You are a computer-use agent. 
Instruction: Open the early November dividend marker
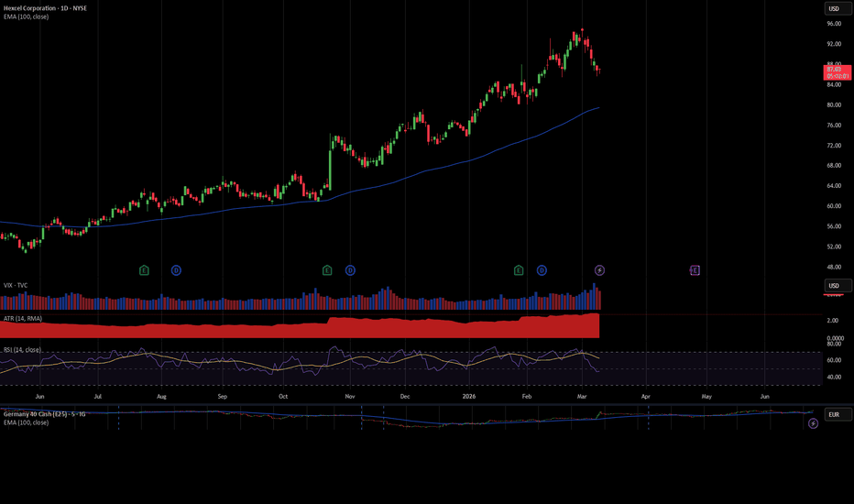(350, 270)
